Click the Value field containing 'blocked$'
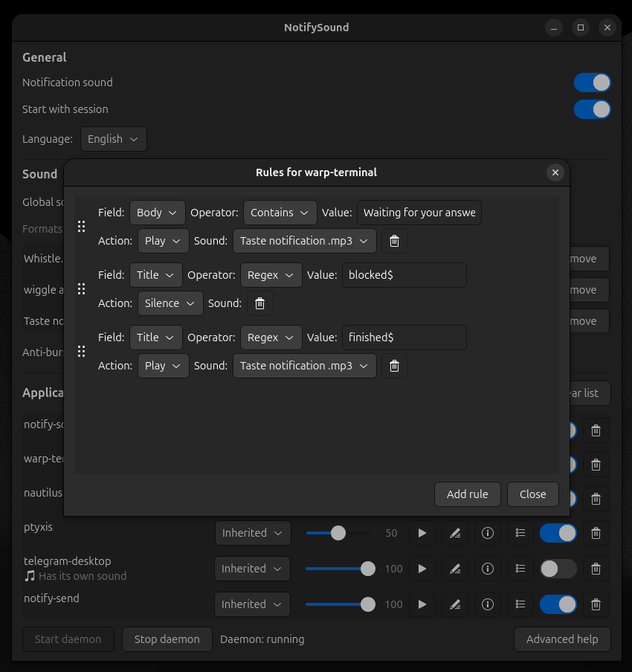This screenshot has width=632, height=672. (x=404, y=275)
